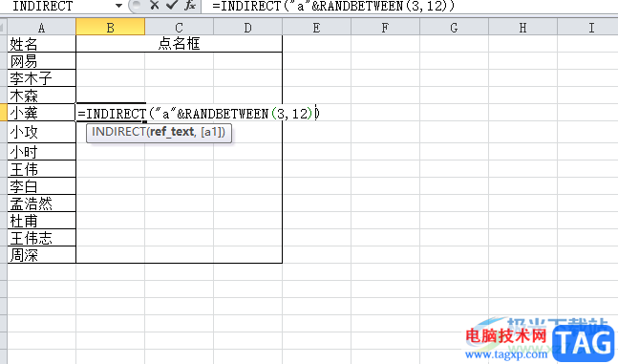Select column E header
This screenshot has width=618, height=364.
pos(316,28)
